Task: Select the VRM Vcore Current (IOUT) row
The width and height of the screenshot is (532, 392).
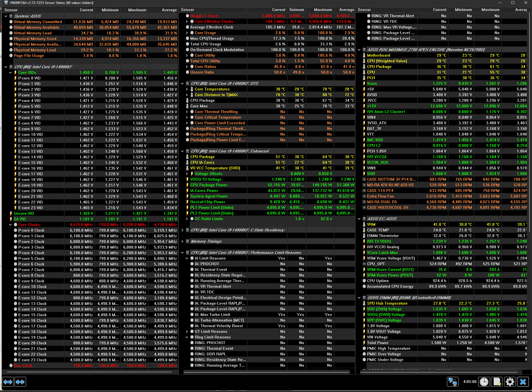Action: coord(442,269)
